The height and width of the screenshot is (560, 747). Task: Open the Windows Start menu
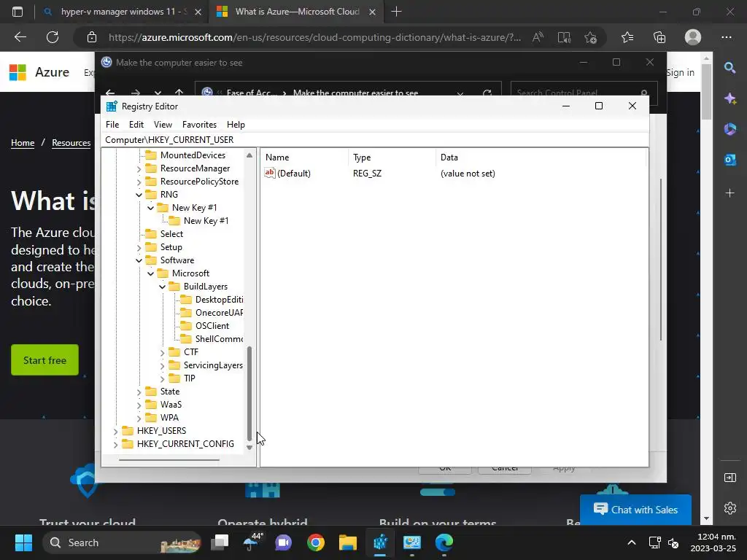[x=23, y=542]
